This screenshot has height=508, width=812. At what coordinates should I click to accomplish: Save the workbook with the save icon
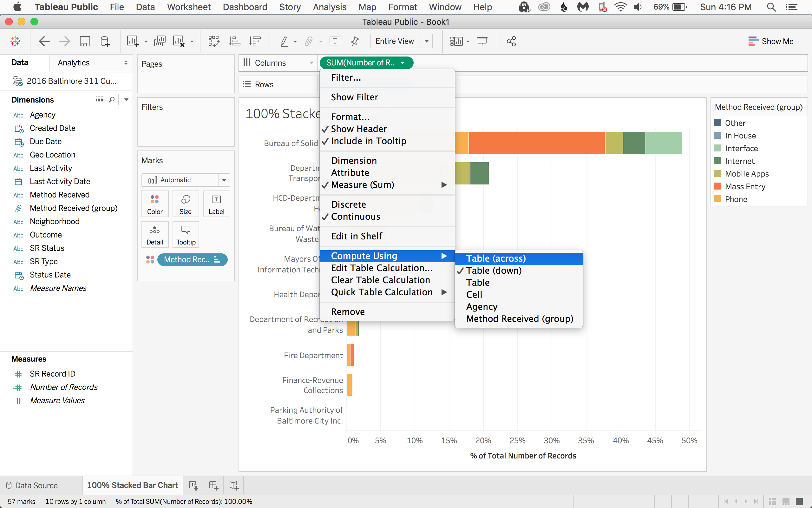click(85, 41)
